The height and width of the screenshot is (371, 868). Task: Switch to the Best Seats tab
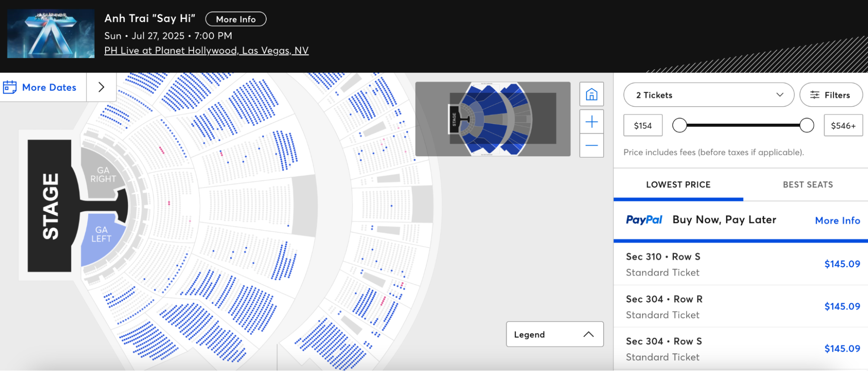point(808,185)
